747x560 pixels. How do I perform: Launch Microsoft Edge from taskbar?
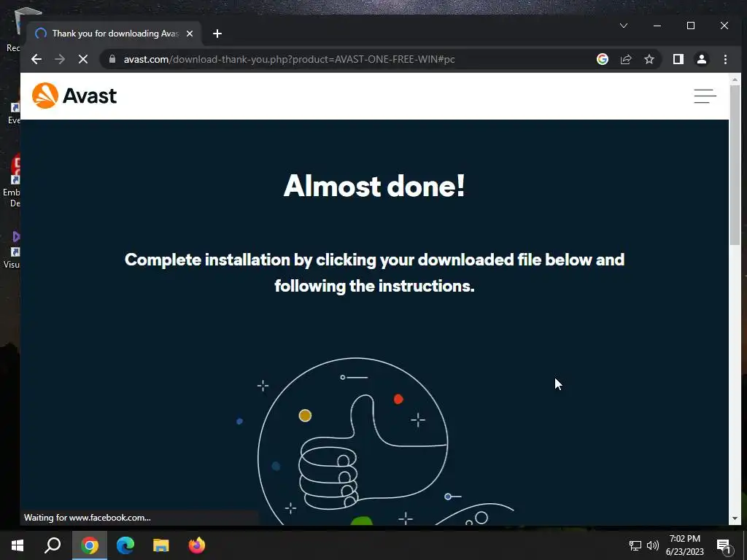[x=125, y=545]
